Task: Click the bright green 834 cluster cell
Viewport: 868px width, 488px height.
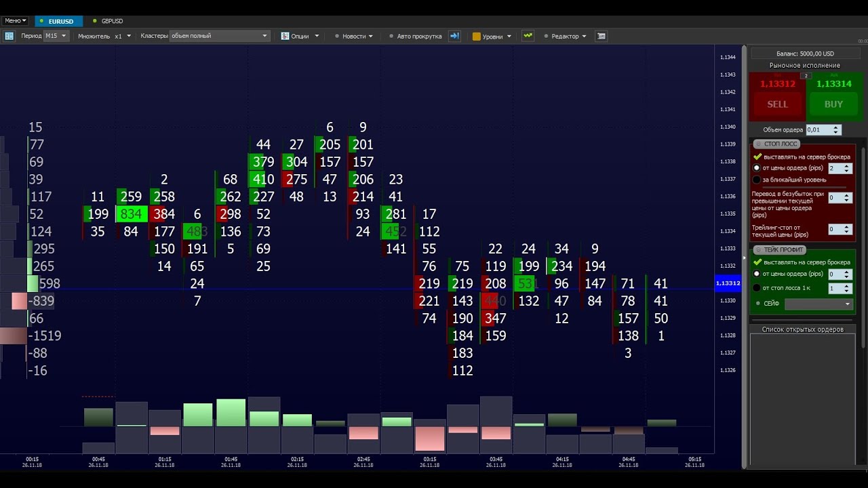Action: tap(131, 214)
